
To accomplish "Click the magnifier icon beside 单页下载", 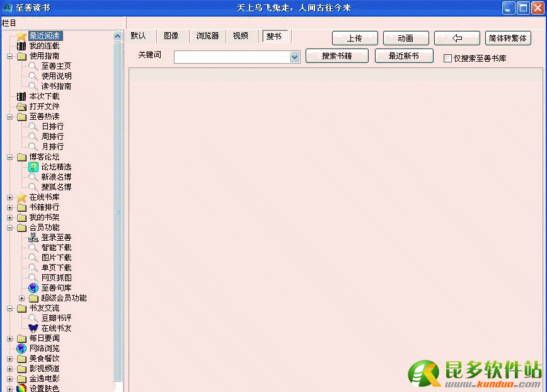I will click(33, 268).
